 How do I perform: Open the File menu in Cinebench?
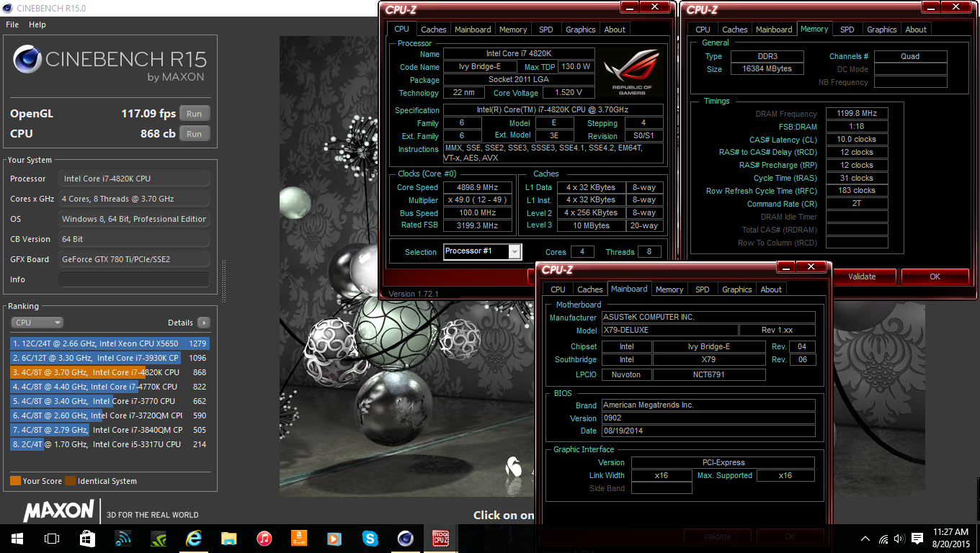pyautogui.click(x=12, y=24)
